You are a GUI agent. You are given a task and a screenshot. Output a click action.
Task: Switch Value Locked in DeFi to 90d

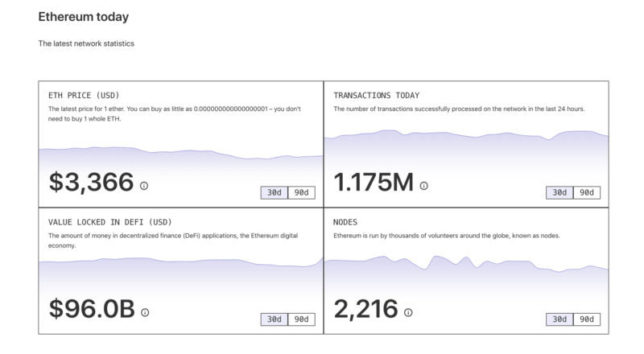tap(301, 319)
